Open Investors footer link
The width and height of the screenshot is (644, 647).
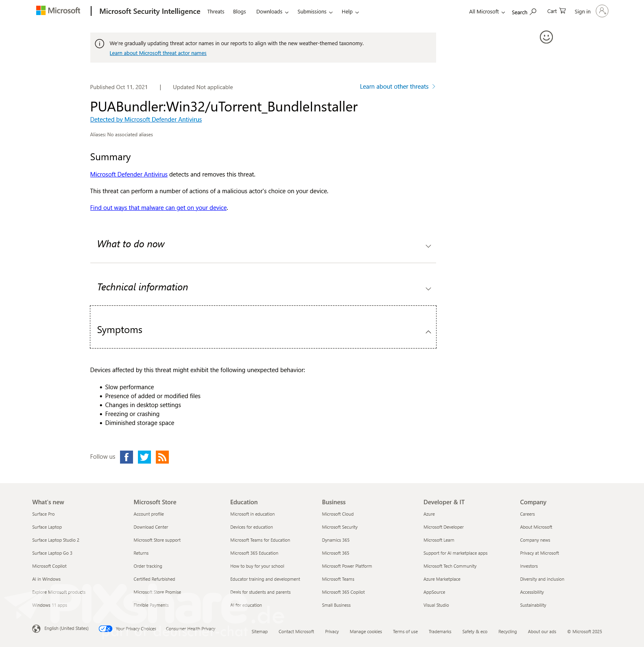[529, 566]
